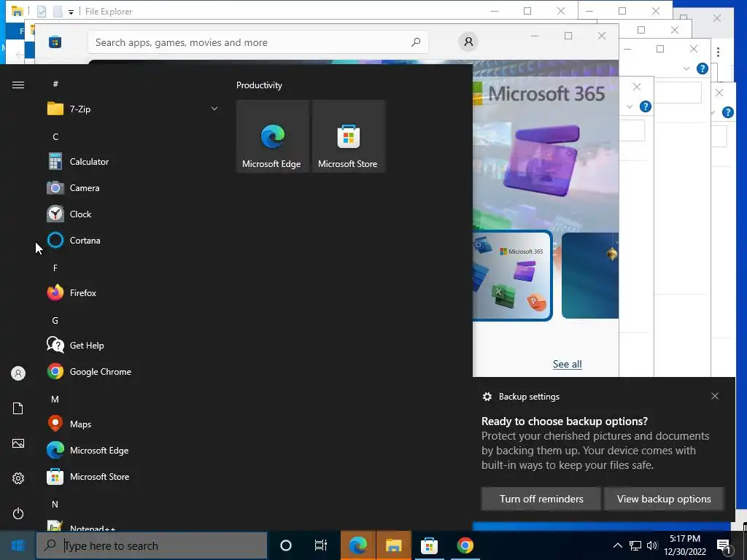The image size is (747, 560).
Task: Open File Explorer quick access toolbar dropdown
Action: click(71, 12)
